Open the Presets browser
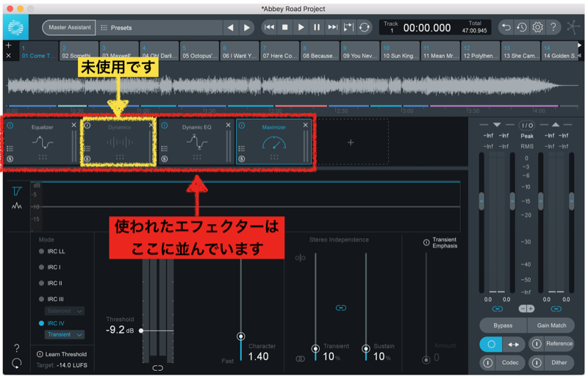The height and width of the screenshot is (379, 588). (116, 28)
